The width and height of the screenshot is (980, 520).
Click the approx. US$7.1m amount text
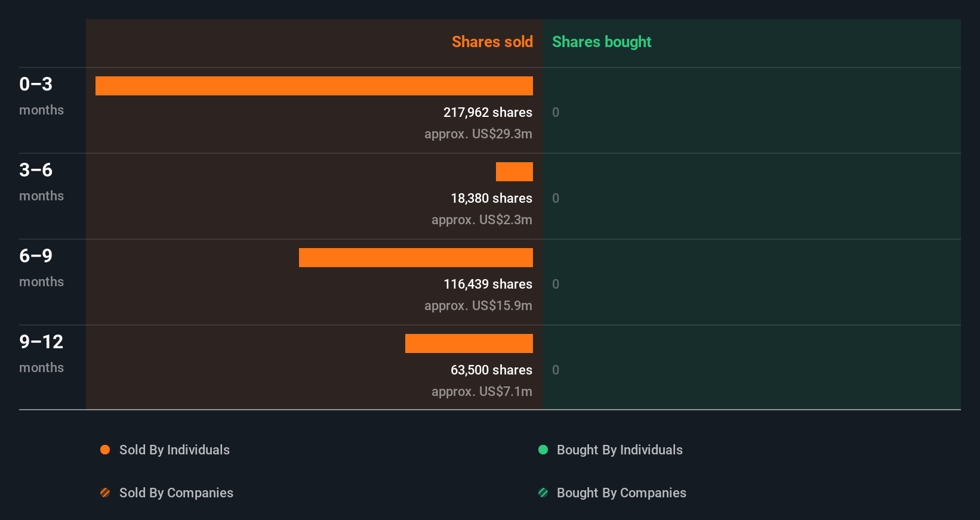482,391
